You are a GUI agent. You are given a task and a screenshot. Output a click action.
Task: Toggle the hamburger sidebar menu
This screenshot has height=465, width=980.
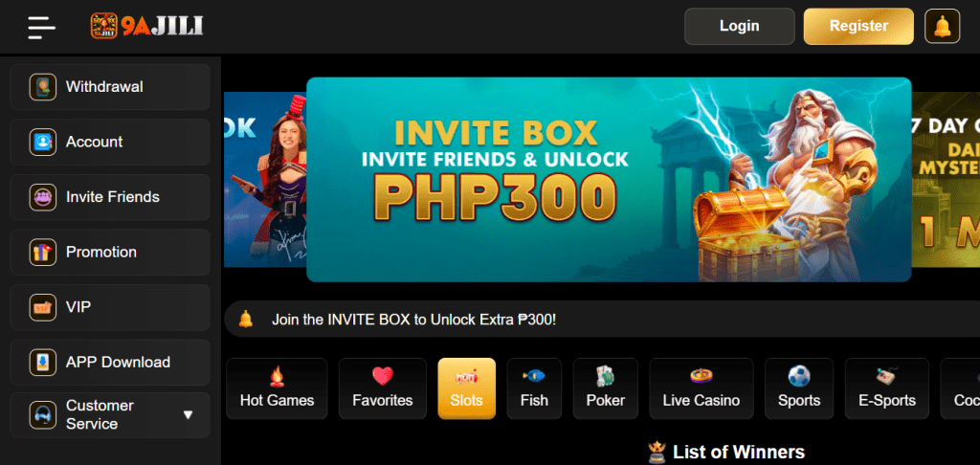[41, 27]
